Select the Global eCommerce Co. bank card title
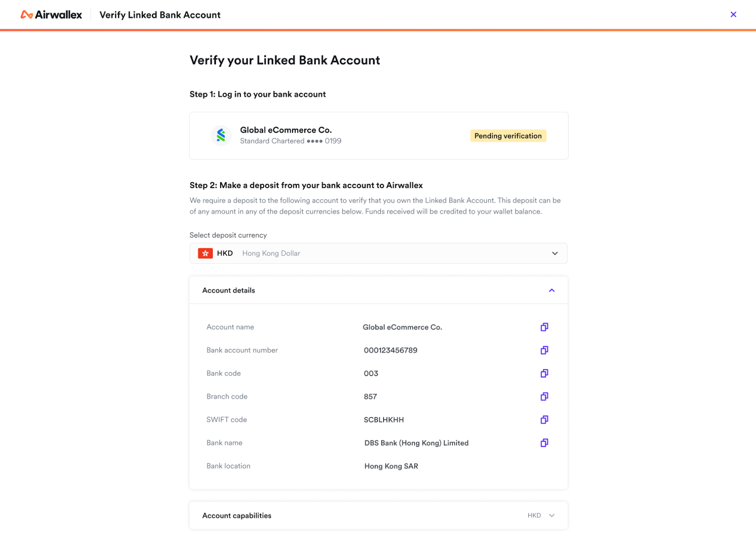The height and width of the screenshot is (538, 756). click(x=286, y=130)
